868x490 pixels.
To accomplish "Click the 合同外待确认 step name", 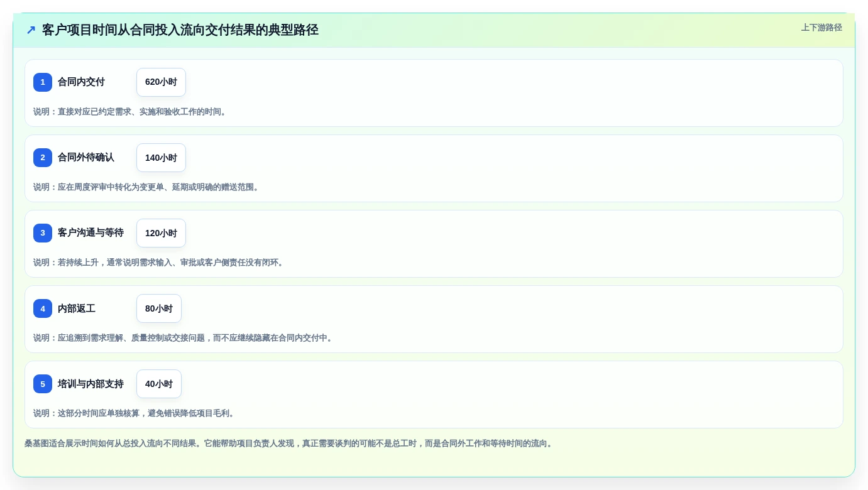I will pyautogui.click(x=86, y=158).
